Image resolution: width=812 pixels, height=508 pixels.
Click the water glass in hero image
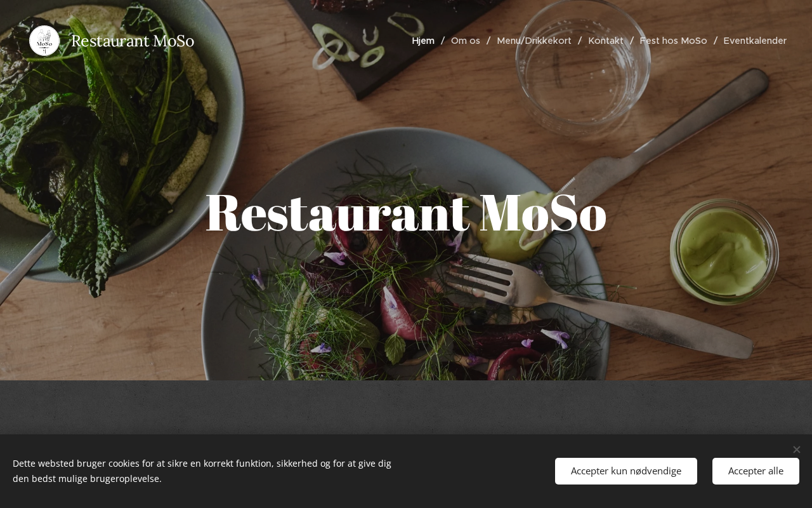click(x=583, y=67)
